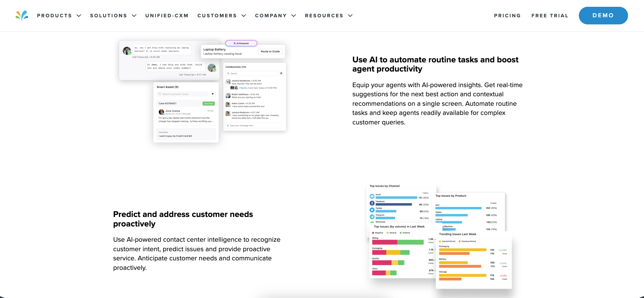Screen dimensions: 644x298
Task: Click the Route to Guide button
Action: (x=270, y=52)
